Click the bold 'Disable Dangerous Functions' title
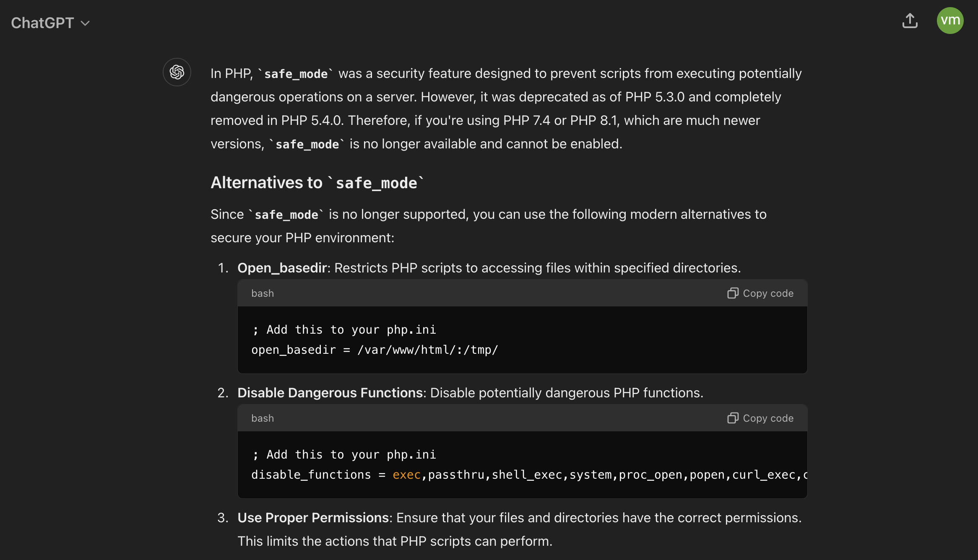Image resolution: width=978 pixels, height=560 pixels. [330, 393]
